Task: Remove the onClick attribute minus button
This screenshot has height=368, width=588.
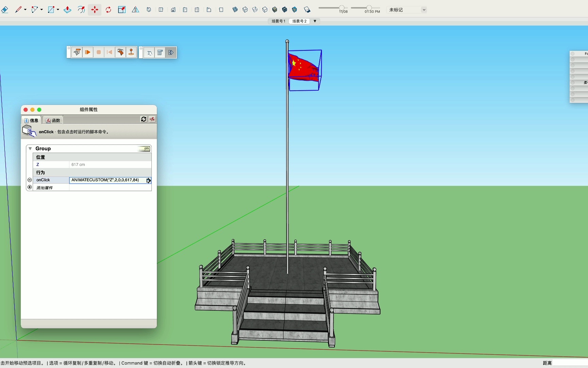Action: (30, 180)
